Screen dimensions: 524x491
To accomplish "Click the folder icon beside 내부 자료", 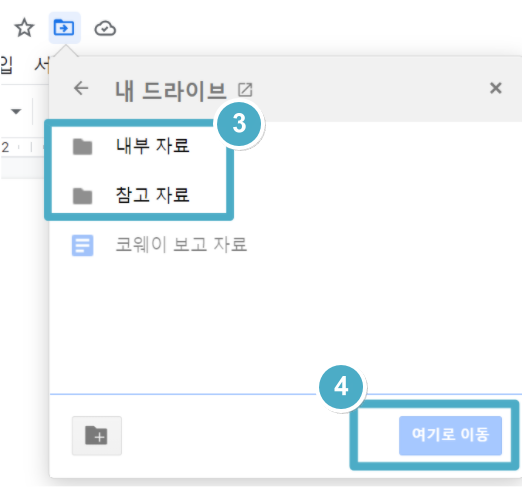I will pyautogui.click(x=83, y=147).
